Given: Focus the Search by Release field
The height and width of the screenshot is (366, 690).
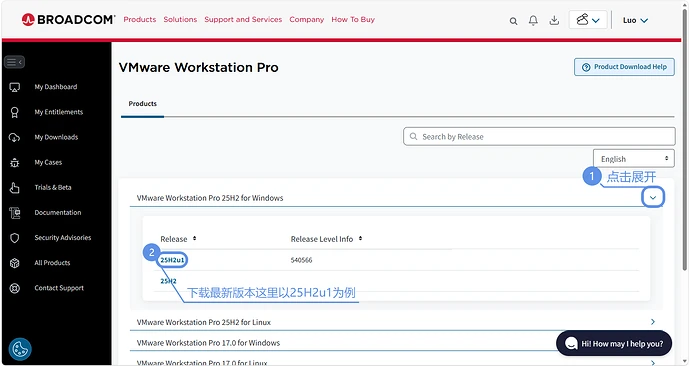Looking at the screenshot, I should tap(539, 136).
